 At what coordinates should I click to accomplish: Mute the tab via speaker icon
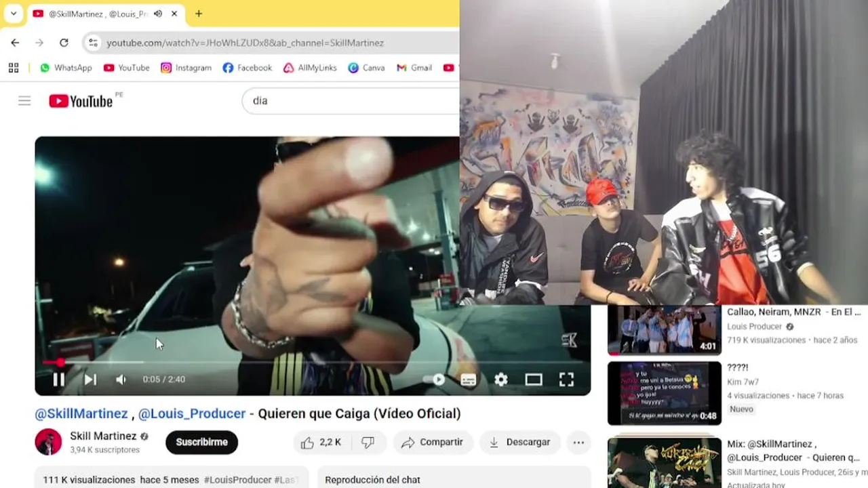click(158, 14)
